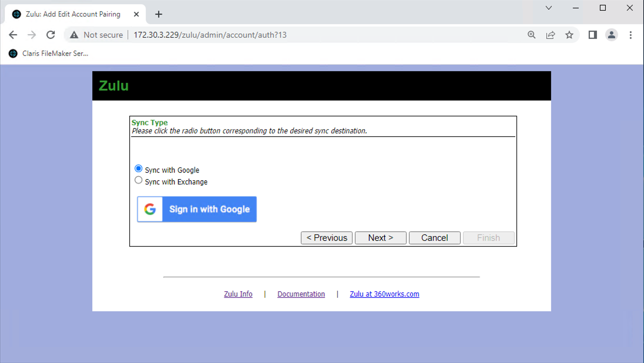Open the Not secure site info warning

coord(96,35)
